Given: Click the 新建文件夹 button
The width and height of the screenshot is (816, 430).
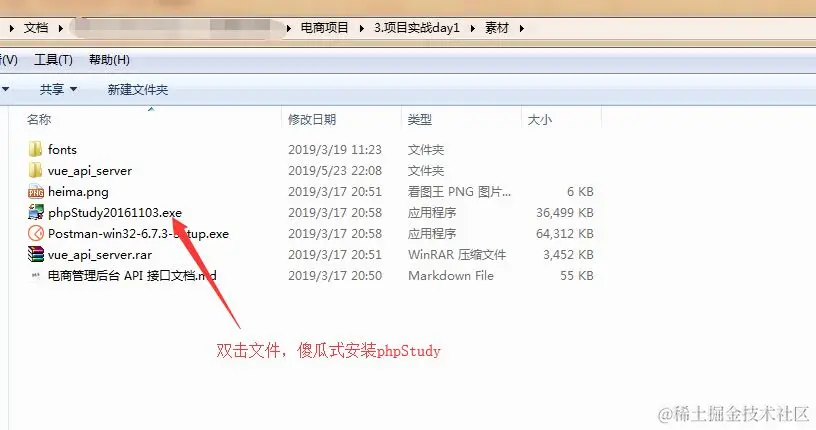Looking at the screenshot, I should click(138, 90).
